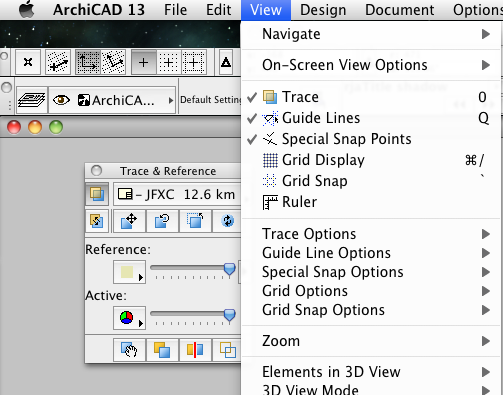Select the rotated grid toolbar icon
Viewport: 503px width, 395px height.
pos(113,62)
